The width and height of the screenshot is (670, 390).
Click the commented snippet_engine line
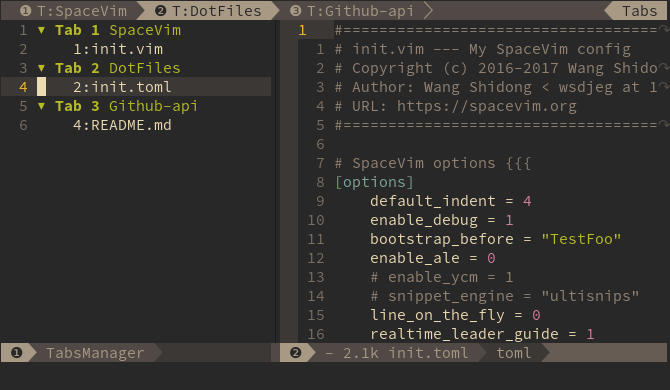(505, 296)
